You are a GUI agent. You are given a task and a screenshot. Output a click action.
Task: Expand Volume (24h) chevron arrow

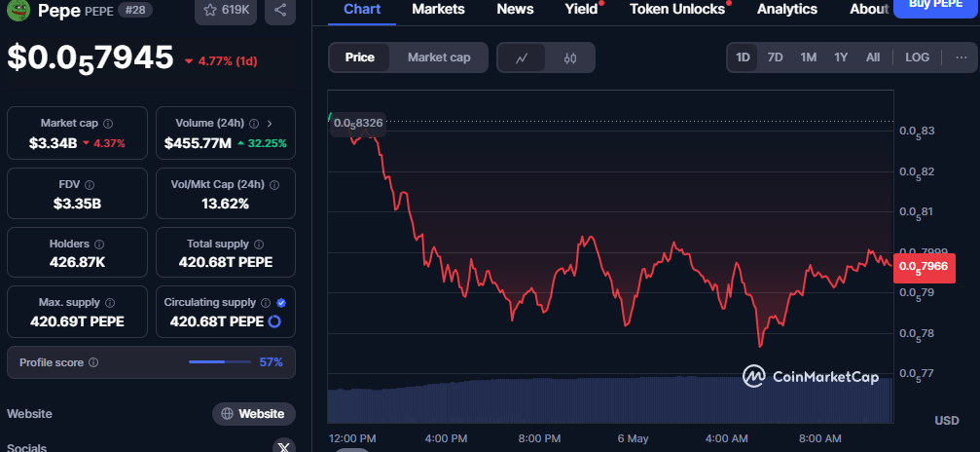coord(270,124)
